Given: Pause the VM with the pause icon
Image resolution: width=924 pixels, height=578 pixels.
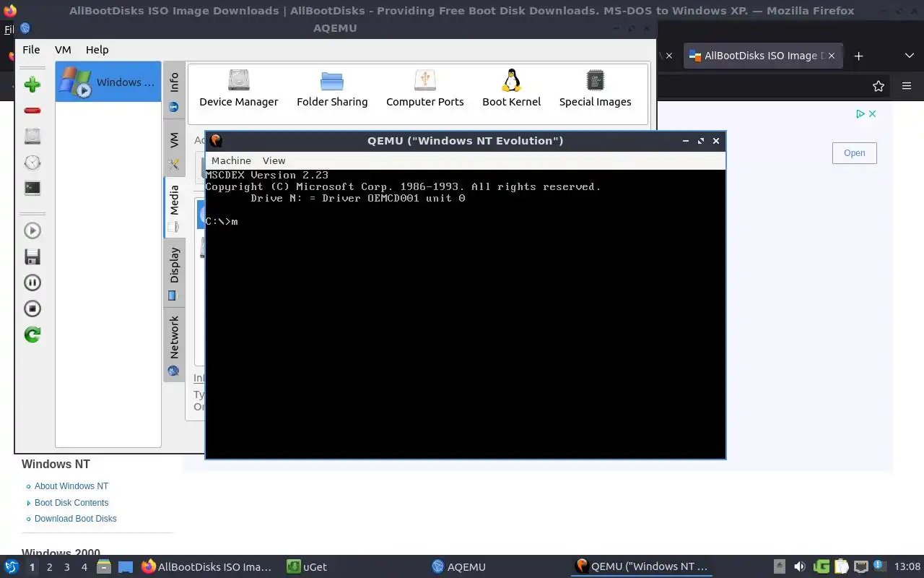Looking at the screenshot, I should tap(32, 282).
